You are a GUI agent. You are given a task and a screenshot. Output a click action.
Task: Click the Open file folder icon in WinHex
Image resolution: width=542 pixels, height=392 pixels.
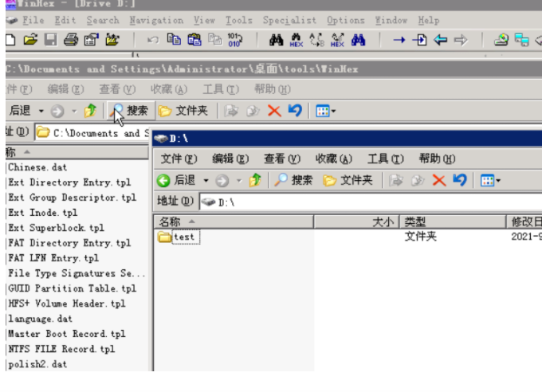30,40
